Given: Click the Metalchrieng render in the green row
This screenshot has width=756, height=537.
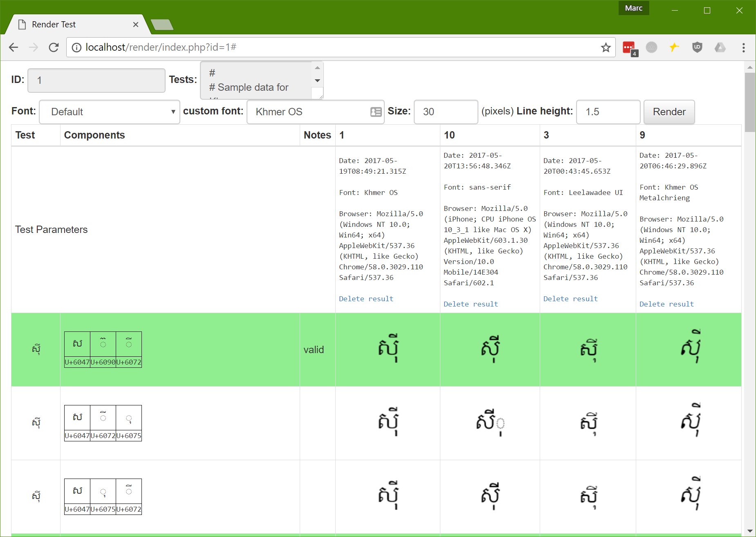Looking at the screenshot, I should pyautogui.click(x=690, y=346).
